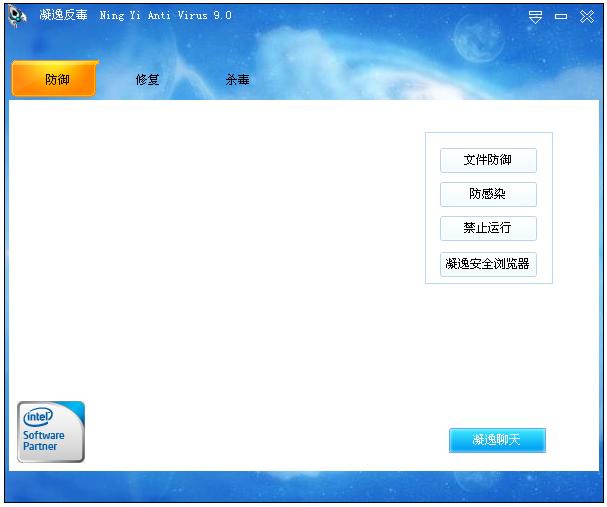Open the 杀毒 tab
Image resolution: width=607 pixels, height=507 pixels.
[x=237, y=80]
